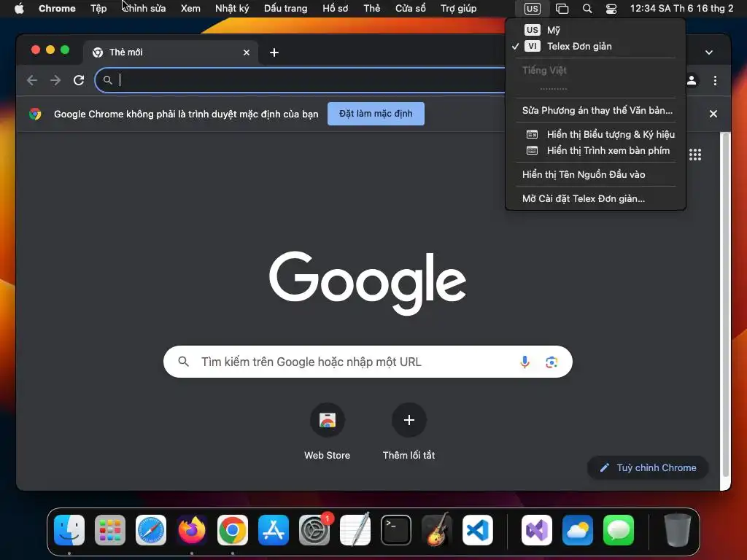
Task: Open System Settings from the Dock
Action: pyautogui.click(x=314, y=529)
